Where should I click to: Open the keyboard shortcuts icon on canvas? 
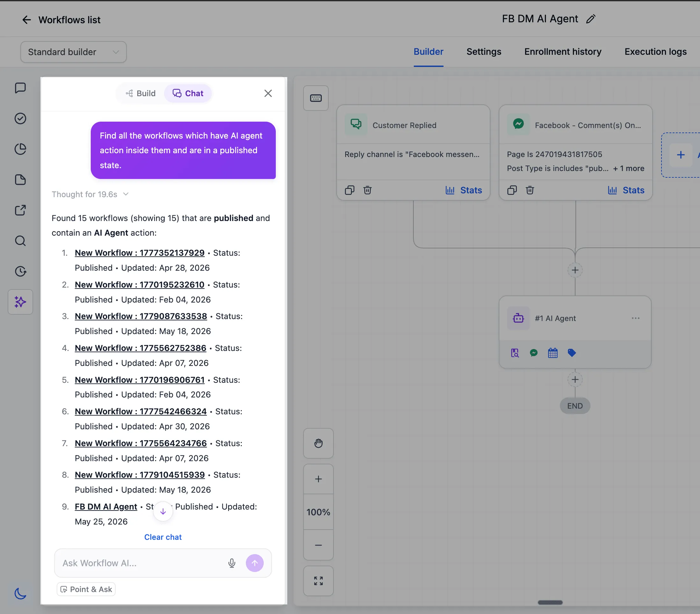click(x=316, y=98)
